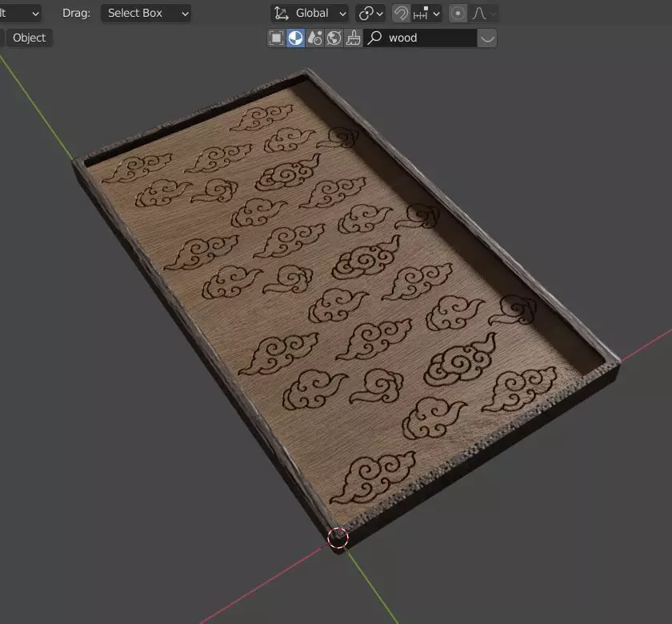The image size is (672, 624).
Task: Select the shapes and materials filter icon
Action: tap(314, 38)
